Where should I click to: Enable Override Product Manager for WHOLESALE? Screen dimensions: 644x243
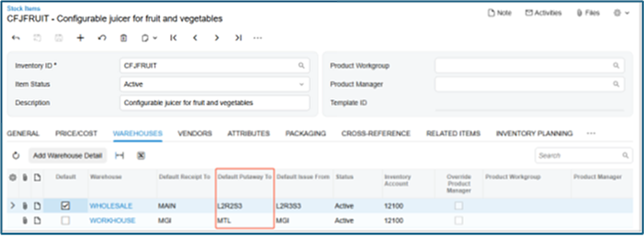click(x=458, y=205)
